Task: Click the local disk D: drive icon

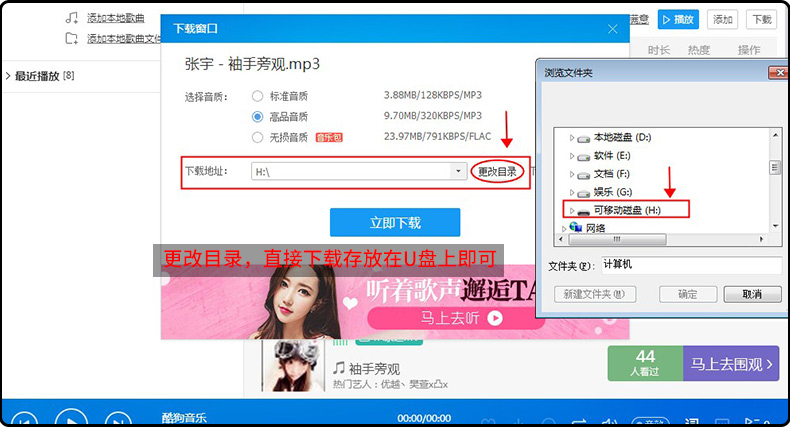Action: tap(583, 137)
